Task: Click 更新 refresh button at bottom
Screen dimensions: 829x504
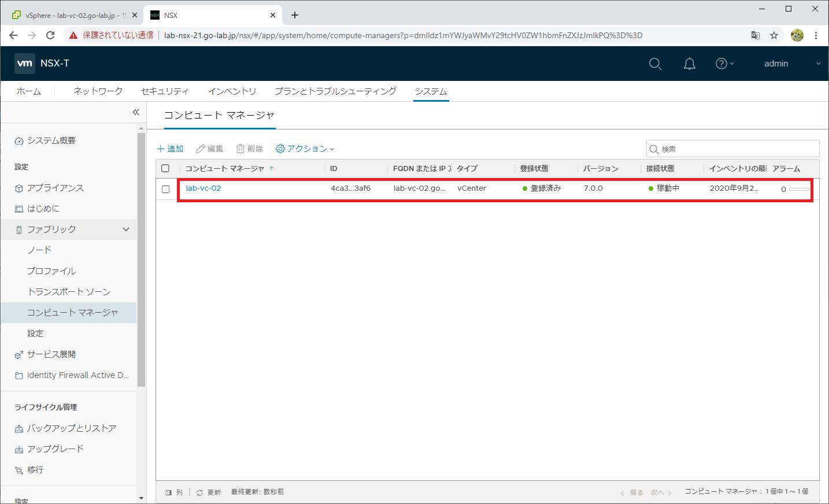Action: coord(209,492)
